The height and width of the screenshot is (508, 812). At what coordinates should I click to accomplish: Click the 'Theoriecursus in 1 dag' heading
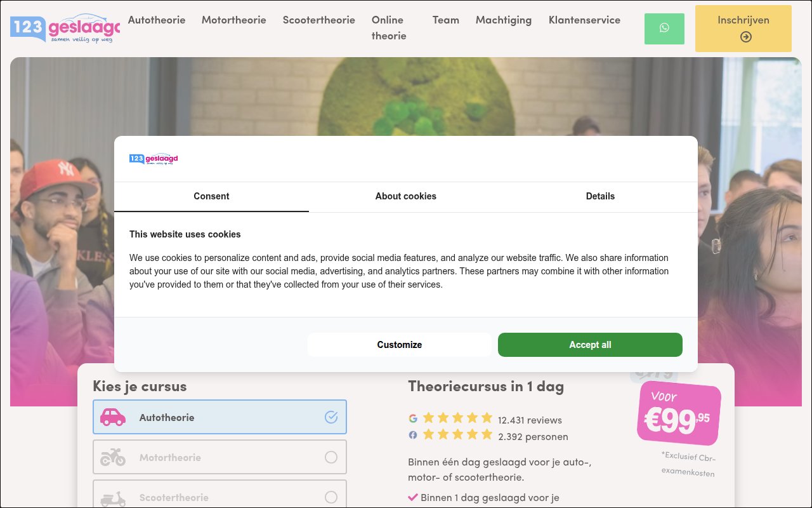click(x=486, y=385)
